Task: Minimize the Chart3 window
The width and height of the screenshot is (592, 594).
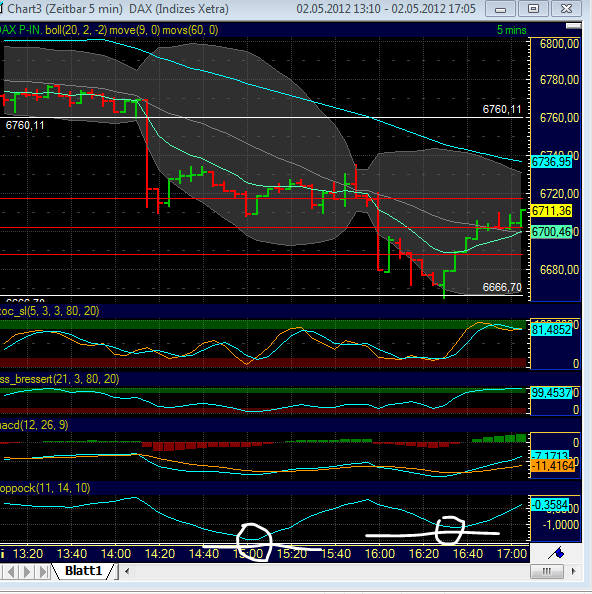Action: (x=500, y=9)
